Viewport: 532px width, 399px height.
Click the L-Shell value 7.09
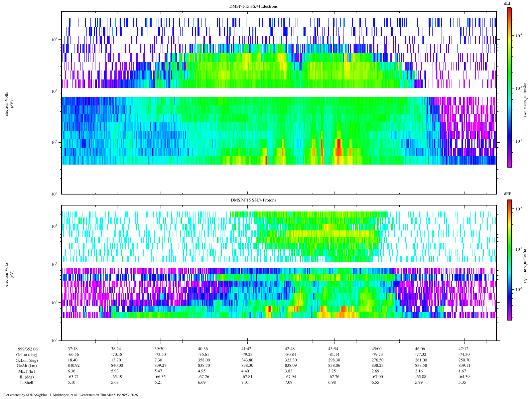pos(291,383)
